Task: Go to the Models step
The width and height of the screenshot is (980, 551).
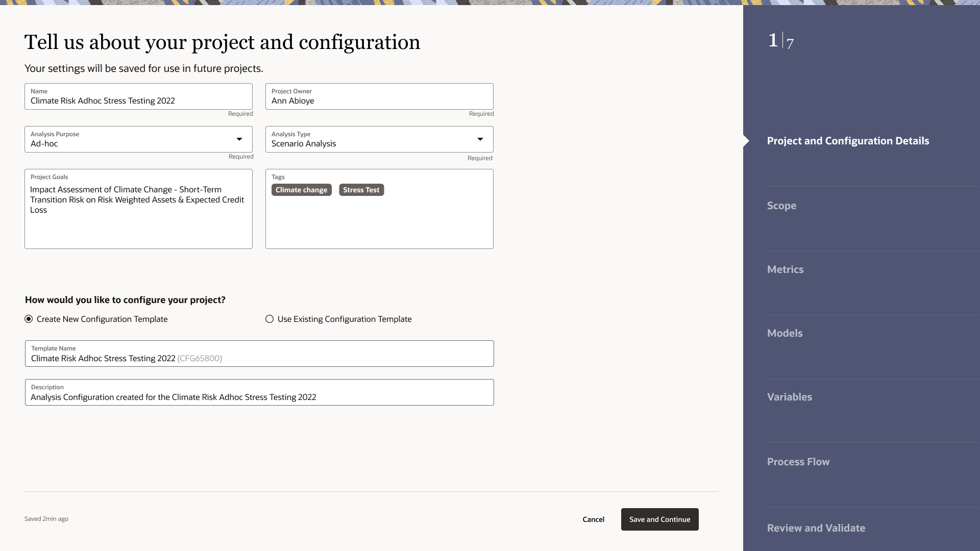Action: coord(785,333)
